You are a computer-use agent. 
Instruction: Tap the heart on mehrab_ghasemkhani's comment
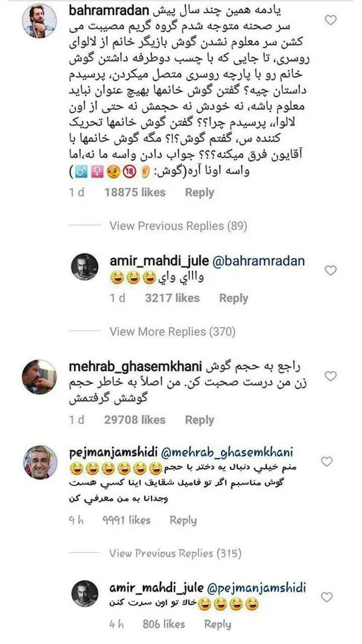tap(331, 376)
